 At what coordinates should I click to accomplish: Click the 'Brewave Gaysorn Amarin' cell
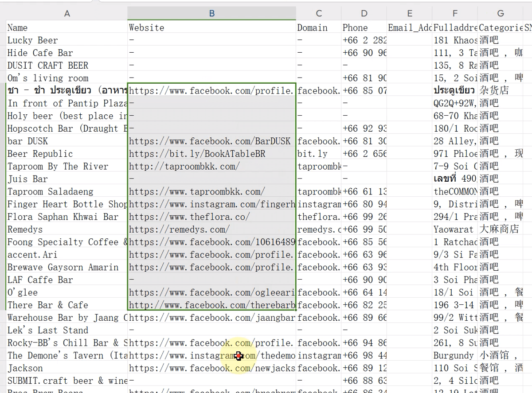tap(67, 268)
